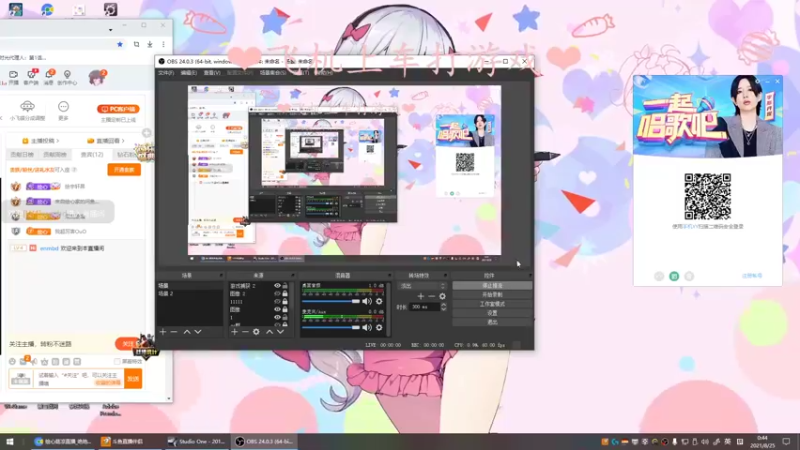Open microphone/Aux settings gear
This screenshot has width=800, height=450.
click(379, 328)
